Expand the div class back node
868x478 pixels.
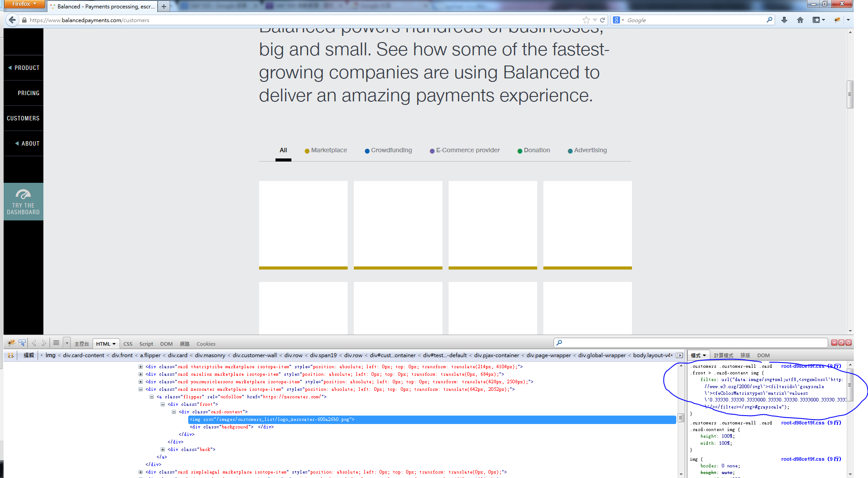pyautogui.click(x=163, y=450)
